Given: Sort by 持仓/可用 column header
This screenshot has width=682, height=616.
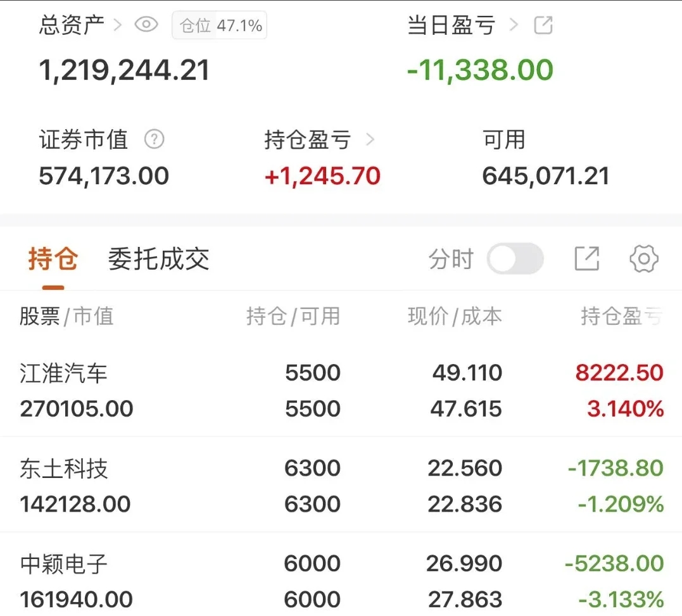Looking at the screenshot, I should (293, 316).
